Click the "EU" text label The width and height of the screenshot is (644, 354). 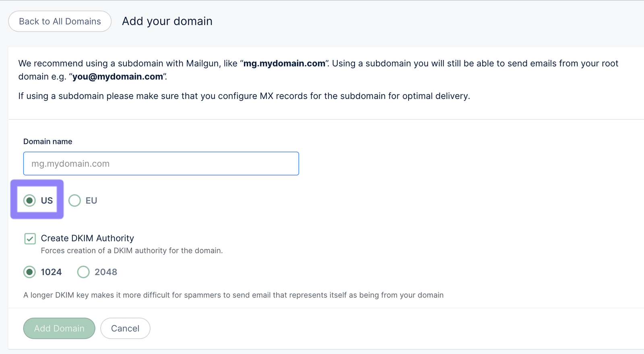(x=91, y=200)
